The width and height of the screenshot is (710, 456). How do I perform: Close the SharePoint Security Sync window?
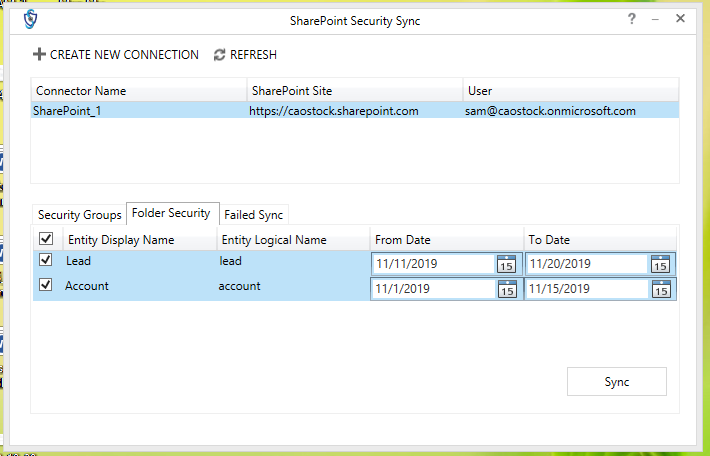click(x=680, y=19)
